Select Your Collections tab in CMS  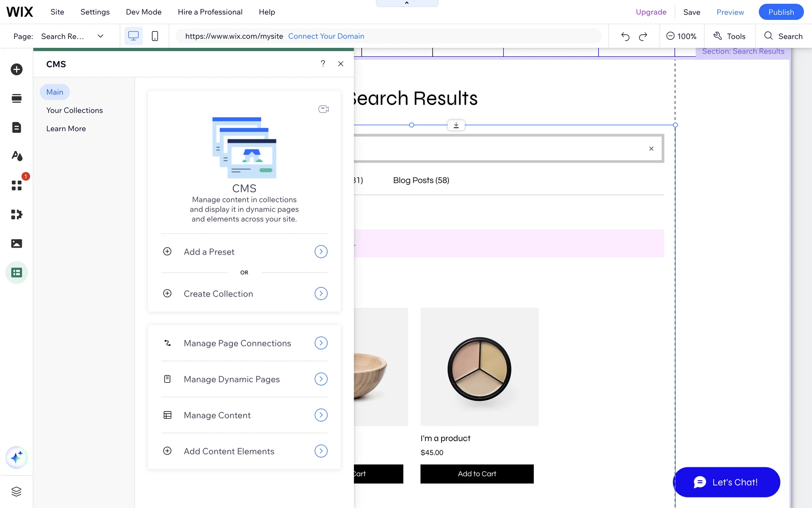pyautogui.click(x=74, y=110)
